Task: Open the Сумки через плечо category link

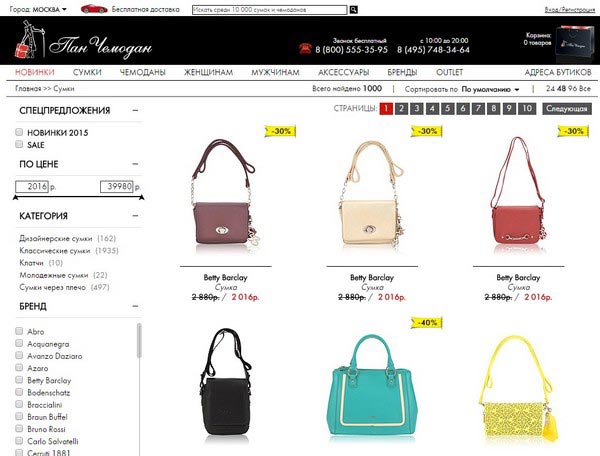Action: 52,287
